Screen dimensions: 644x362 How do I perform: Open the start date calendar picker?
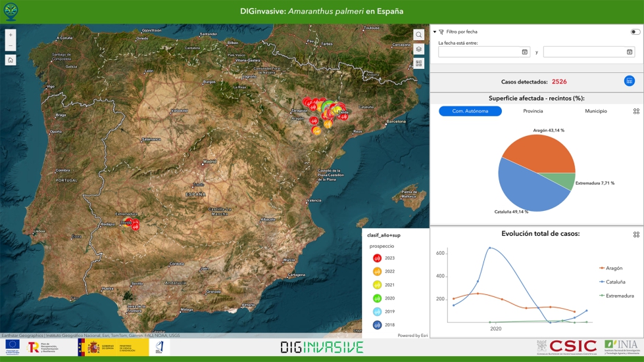point(524,52)
